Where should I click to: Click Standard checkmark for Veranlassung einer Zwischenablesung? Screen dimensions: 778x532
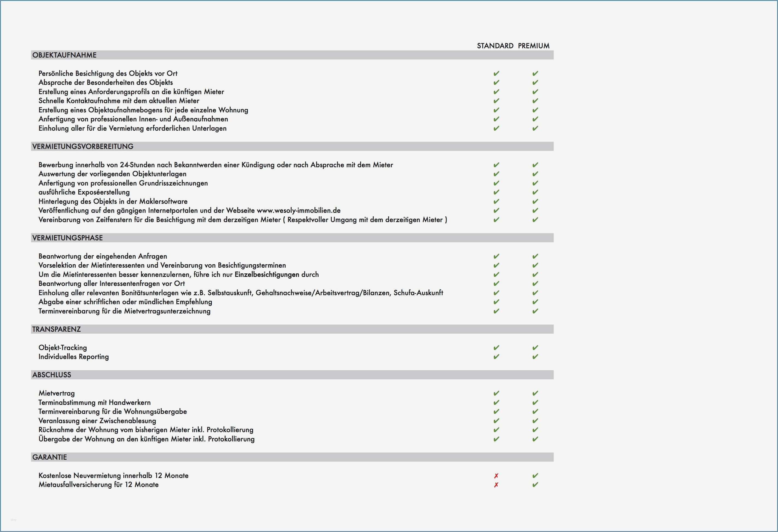click(496, 421)
